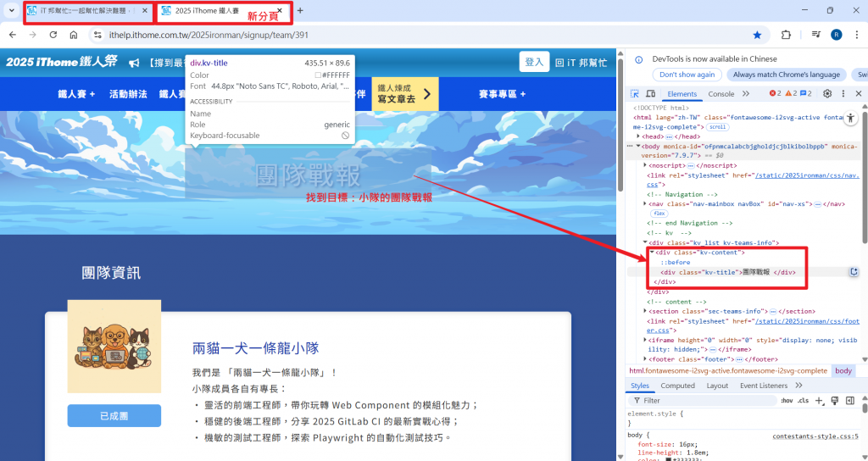Open the Chrome extensions puzzle icon

[786, 35]
